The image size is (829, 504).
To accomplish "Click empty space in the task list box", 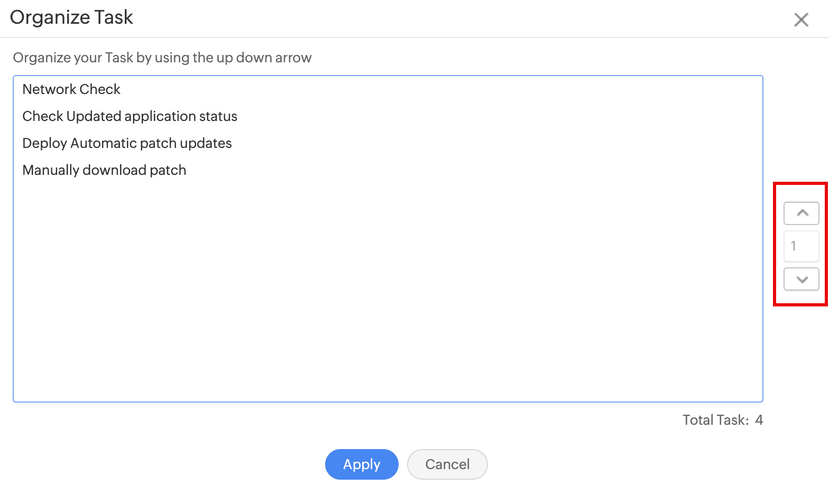I will pyautogui.click(x=388, y=296).
